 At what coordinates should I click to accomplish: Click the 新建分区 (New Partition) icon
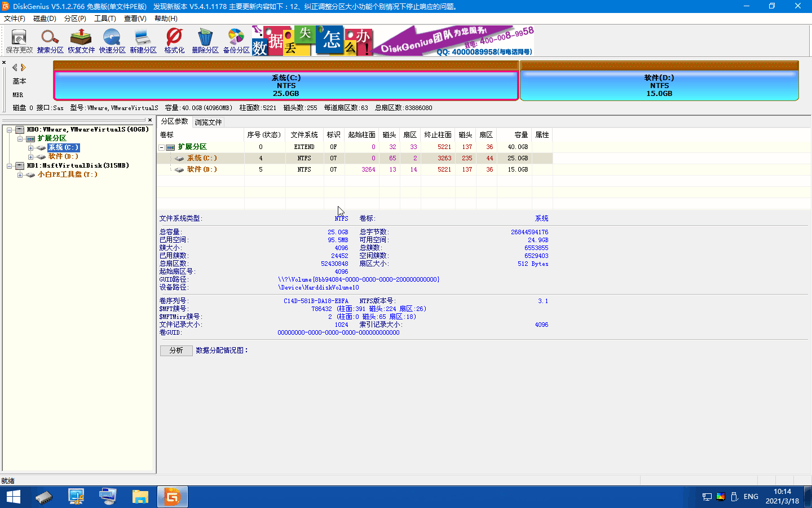143,41
